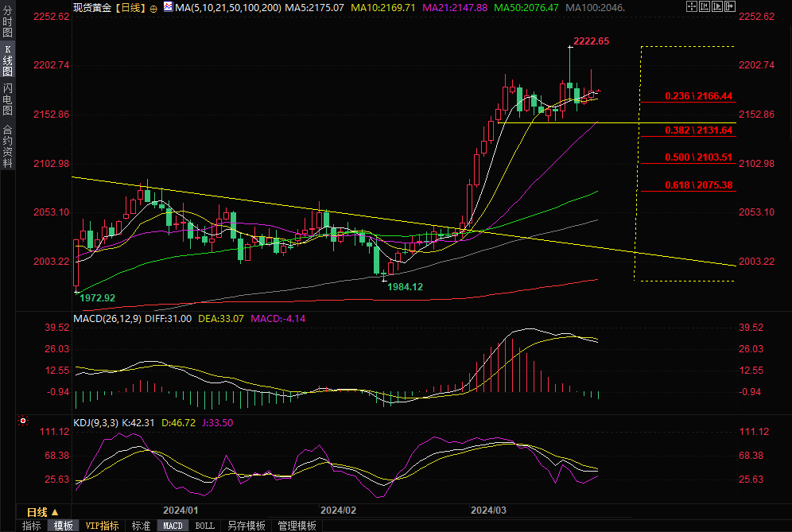Image resolution: width=792 pixels, height=532 pixels.
Task: Click 另存模板 to save template
Action: point(247,526)
